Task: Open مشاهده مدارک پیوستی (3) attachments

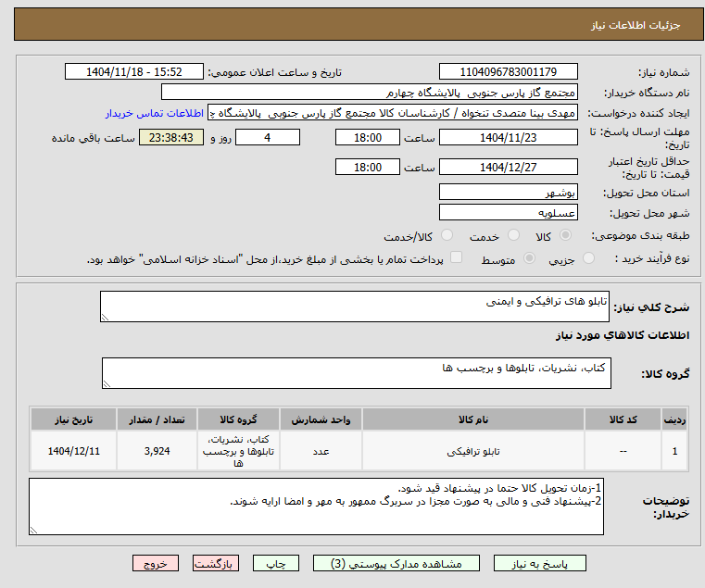Action: (x=397, y=563)
